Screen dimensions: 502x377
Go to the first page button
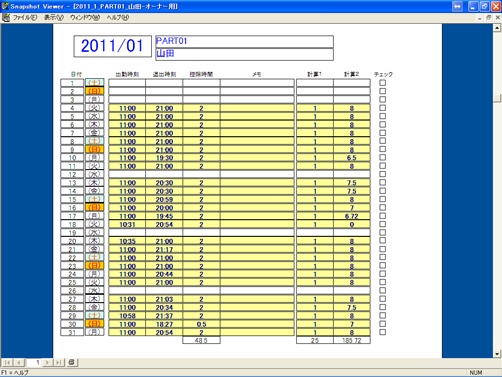(x=7, y=362)
